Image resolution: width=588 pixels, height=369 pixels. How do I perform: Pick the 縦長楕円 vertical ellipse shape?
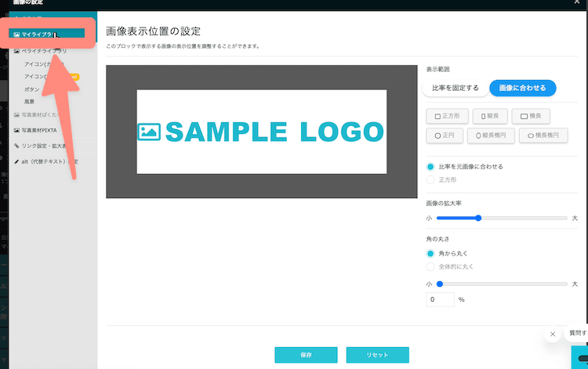coord(491,136)
